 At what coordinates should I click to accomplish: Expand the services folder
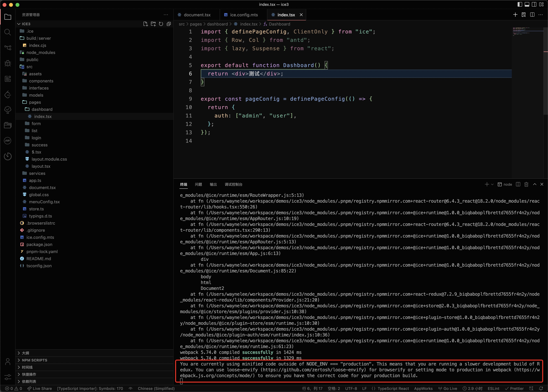click(x=94, y=173)
